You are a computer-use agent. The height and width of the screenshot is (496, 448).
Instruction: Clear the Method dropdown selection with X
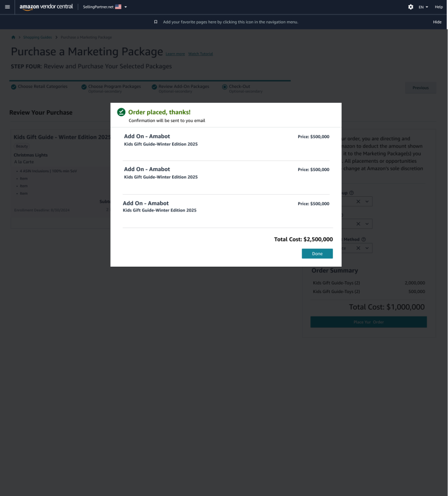(x=357, y=248)
